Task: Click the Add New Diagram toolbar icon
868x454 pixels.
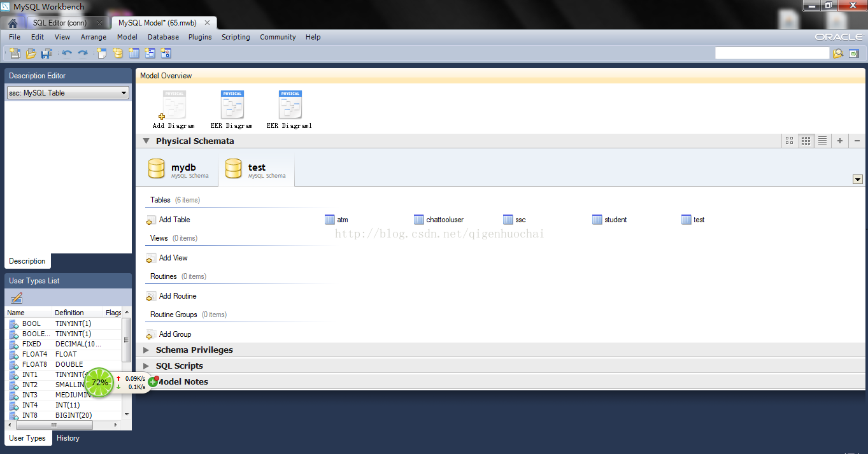Action: [x=102, y=53]
